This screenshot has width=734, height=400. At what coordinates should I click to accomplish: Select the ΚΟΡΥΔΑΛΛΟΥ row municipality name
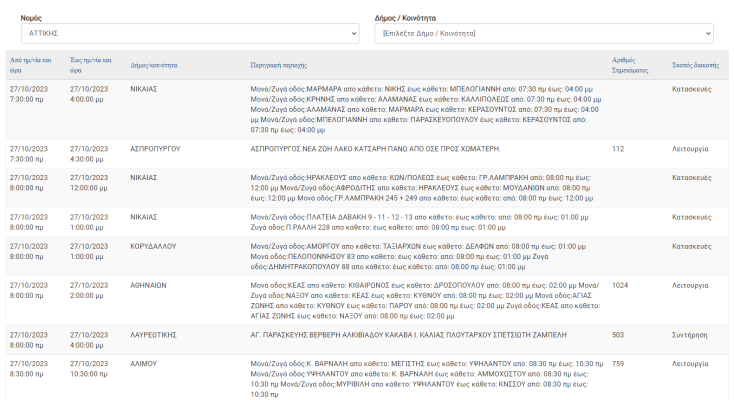click(x=155, y=245)
